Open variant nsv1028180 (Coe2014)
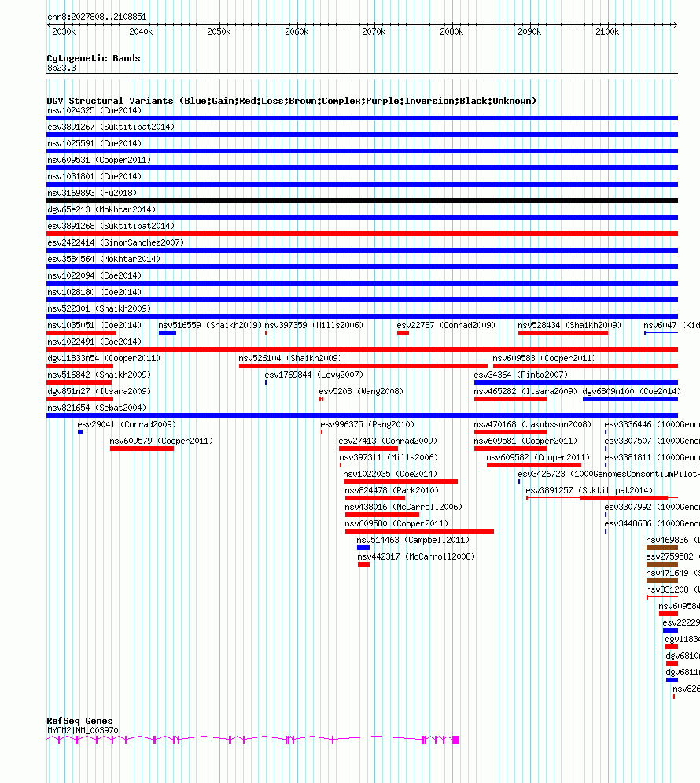The width and height of the screenshot is (700, 783). (363, 300)
